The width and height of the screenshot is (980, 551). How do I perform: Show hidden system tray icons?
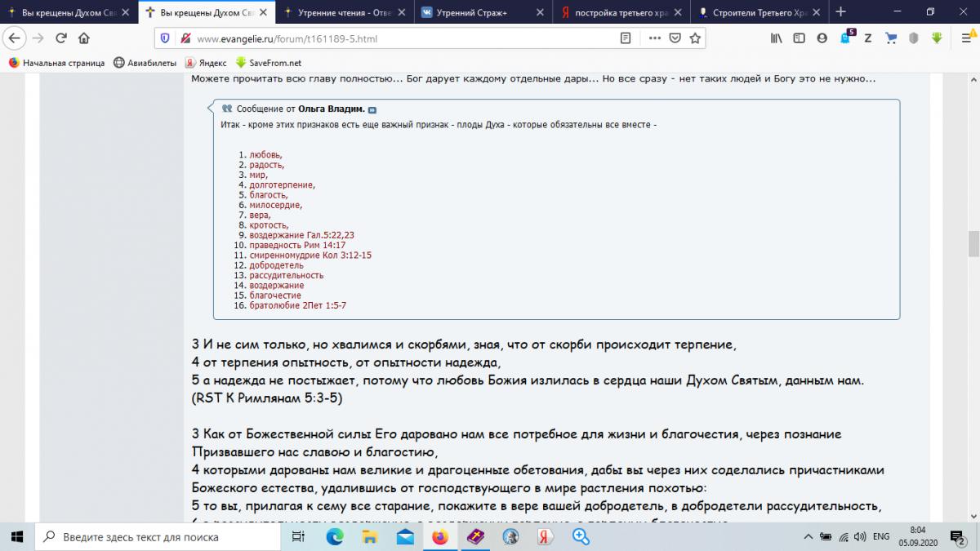pyautogui.click(x=808, y=537)
